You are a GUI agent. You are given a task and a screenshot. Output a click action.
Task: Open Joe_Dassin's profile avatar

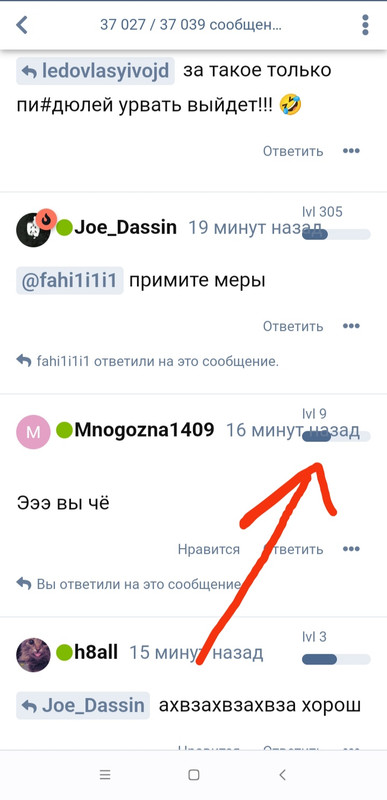tap(34, 229)
